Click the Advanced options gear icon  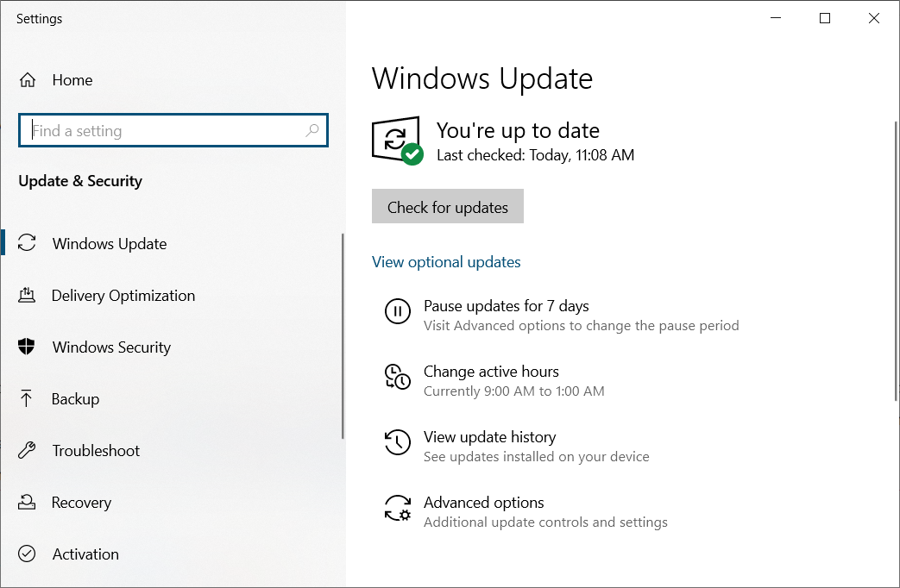[397, 509]
